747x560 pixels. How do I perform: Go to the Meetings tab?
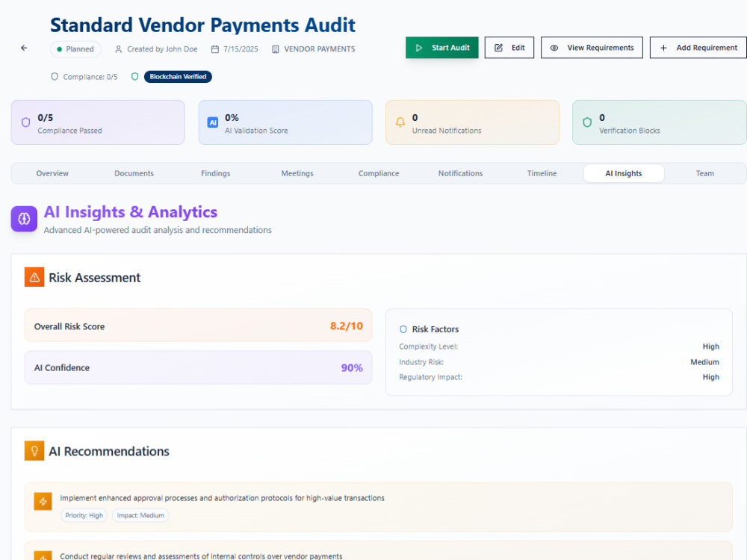297,173
